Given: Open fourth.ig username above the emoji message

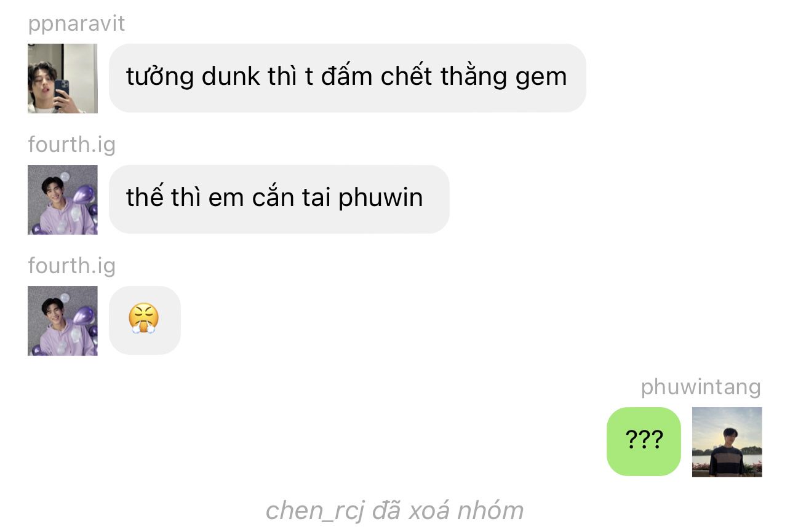Looking at the screenshot, I should [71, 266].
